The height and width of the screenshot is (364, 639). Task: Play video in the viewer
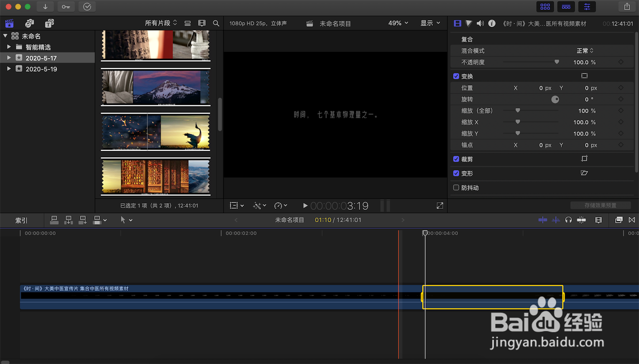point(305,206)
